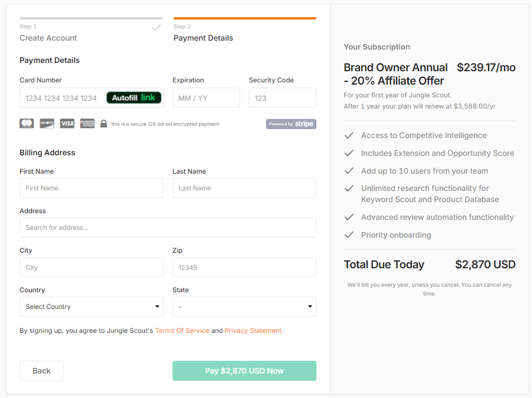Click checkmark beside Advanced review automation functionality
The width and height of the screenshot is (532, 398).
tap(349, 217)
